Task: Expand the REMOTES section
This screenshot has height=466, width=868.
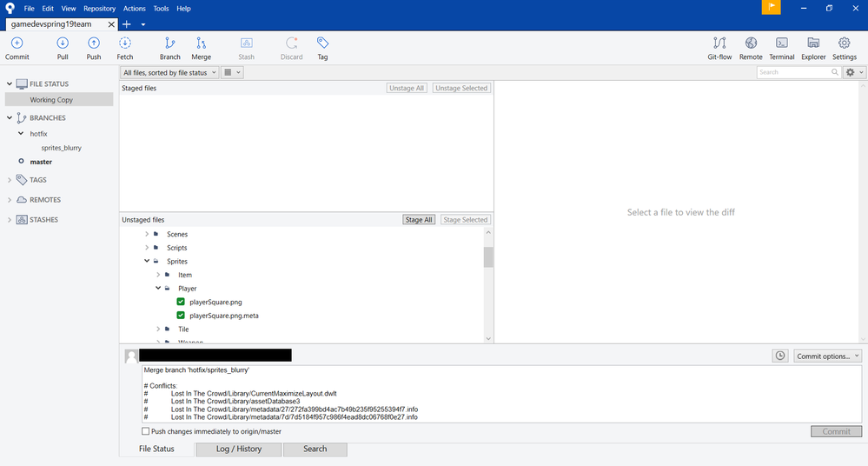Action: [10, 199]
